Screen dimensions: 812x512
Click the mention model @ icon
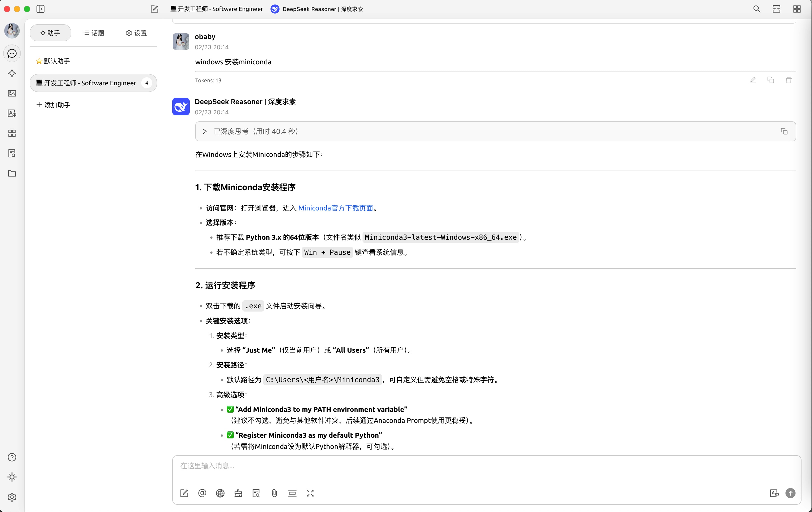click(x=202, y=493)
